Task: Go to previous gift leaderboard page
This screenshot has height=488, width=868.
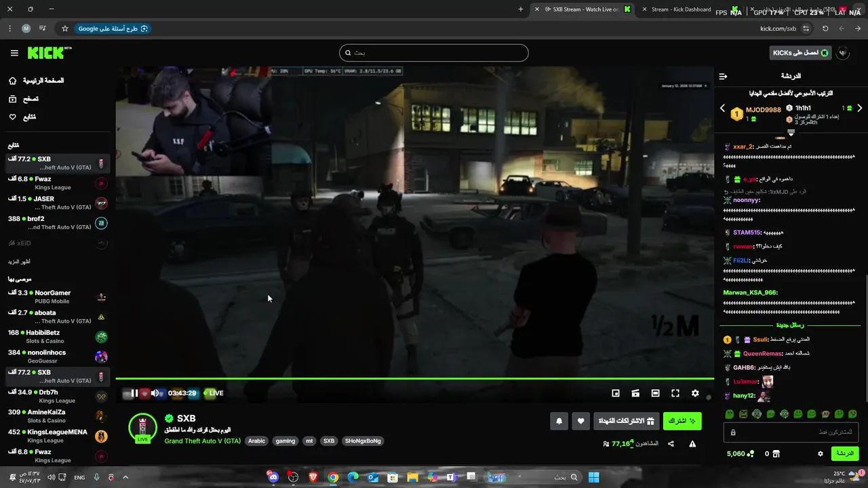Action: tap(722, 108)
